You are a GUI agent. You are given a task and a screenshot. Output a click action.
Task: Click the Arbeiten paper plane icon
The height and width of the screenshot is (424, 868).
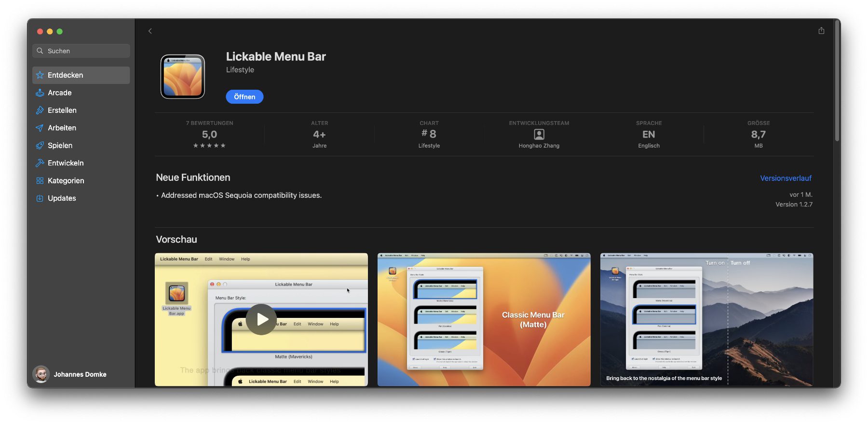pos(40,128)
